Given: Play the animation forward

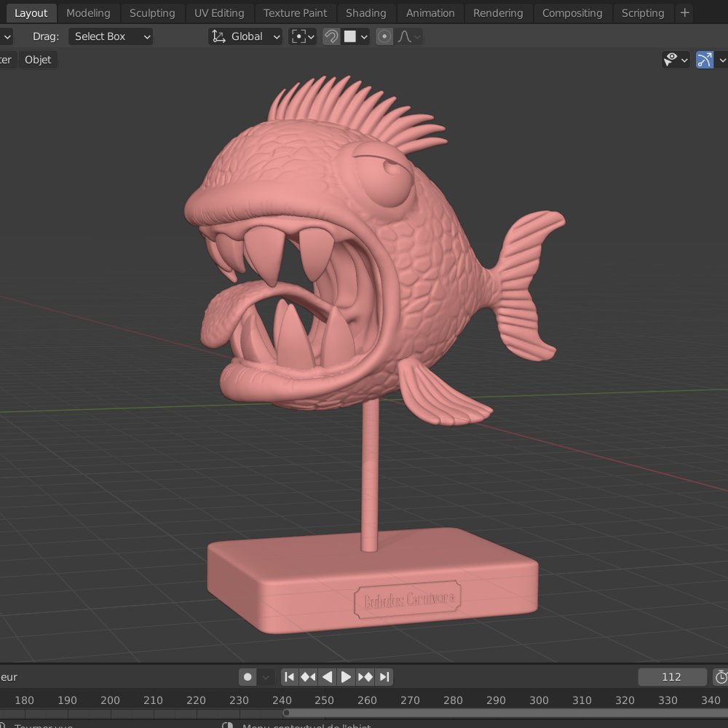Looking at the screenshot, I should [x=346, y=677].
